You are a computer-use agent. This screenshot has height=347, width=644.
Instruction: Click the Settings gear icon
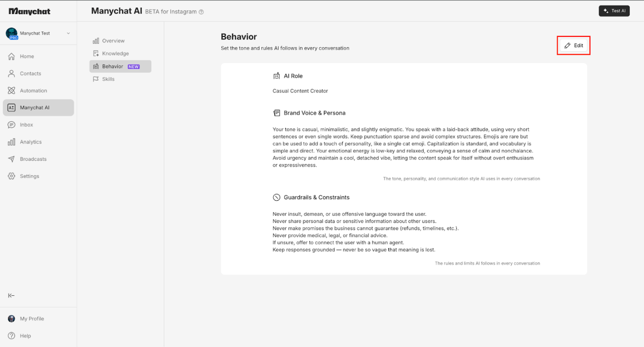coord(12,176)
